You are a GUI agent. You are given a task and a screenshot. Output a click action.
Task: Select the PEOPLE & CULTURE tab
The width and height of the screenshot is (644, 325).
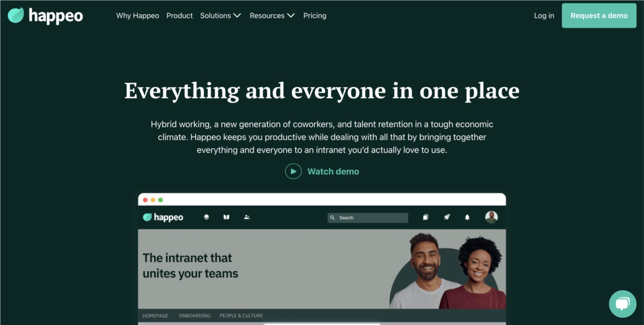point(241,315)
